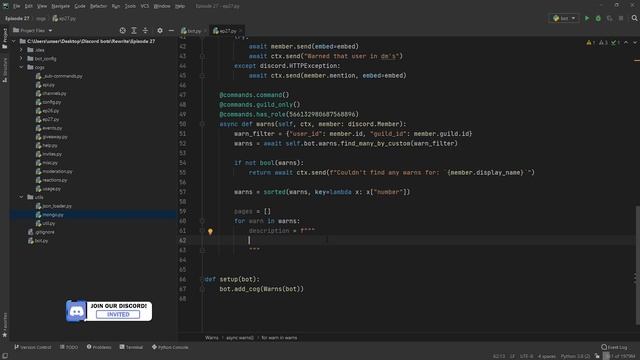Collapse the utils folder
This screenshot has height=360, width=640.
21,197
